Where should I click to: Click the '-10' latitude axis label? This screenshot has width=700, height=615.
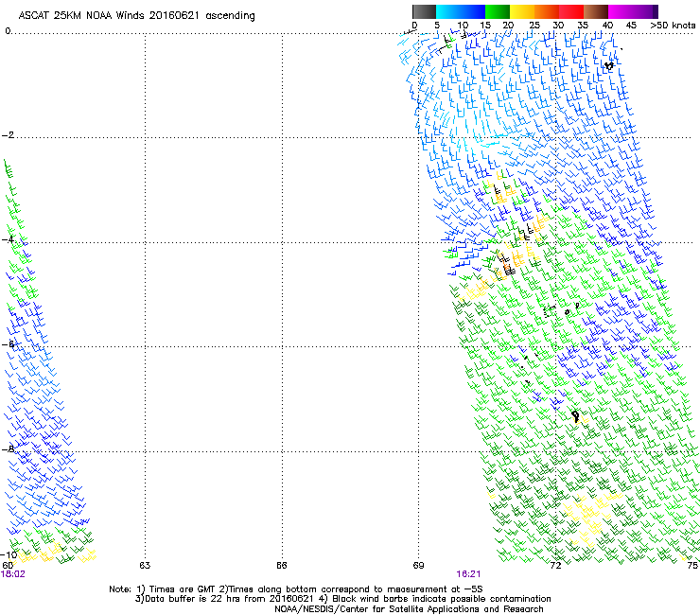[9, 554]
